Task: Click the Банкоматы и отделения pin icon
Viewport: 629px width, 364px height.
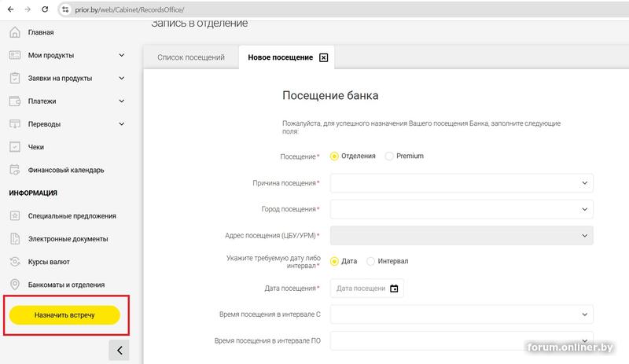Action: pos(15,285)
